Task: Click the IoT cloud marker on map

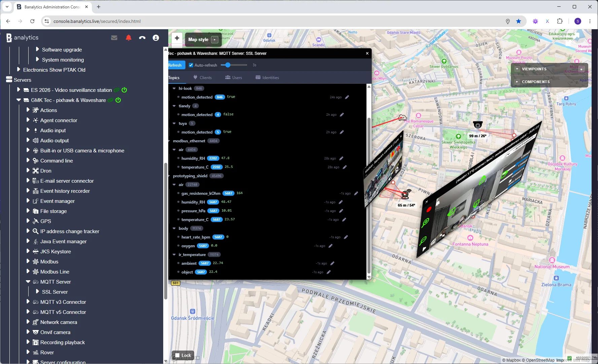Action: 402,118
